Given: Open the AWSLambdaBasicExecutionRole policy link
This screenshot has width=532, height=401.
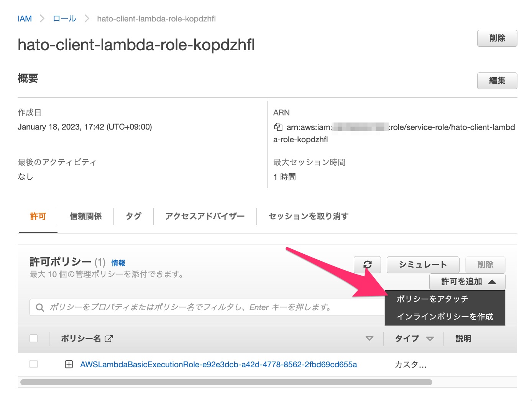Looking at the screenshot, I should (x=218, y=364).
